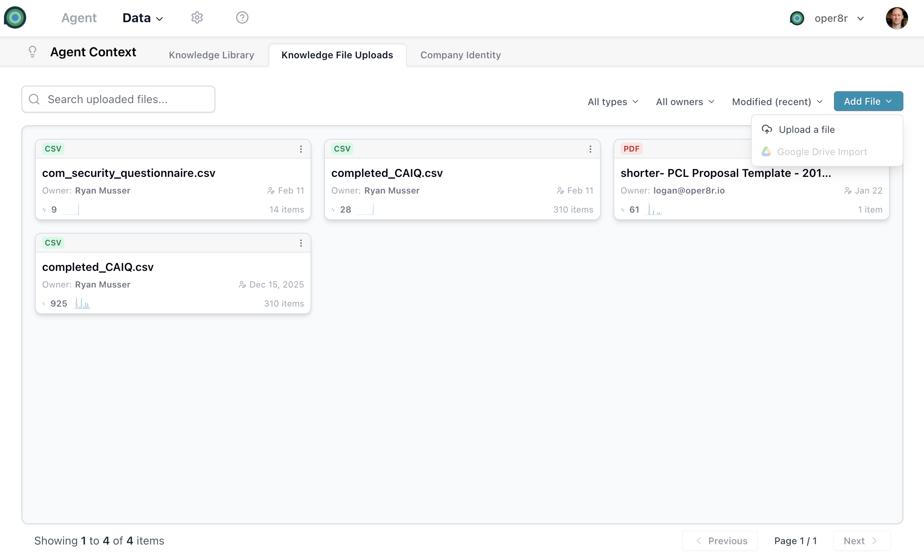Open the settings gear icon
Image resolution: width=924 pixels, height=560 pixels.
(197, 17)
